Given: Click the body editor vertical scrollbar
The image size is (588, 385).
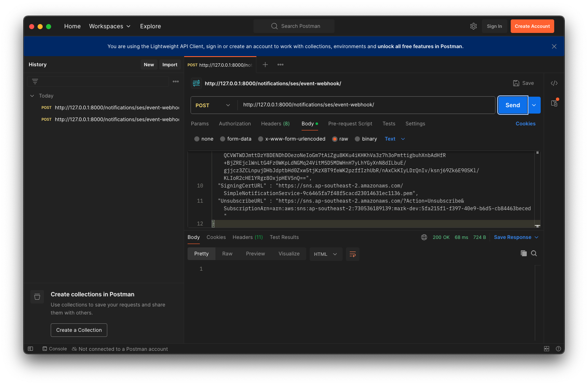Looking at the screenshot, I should pos(537,189).
